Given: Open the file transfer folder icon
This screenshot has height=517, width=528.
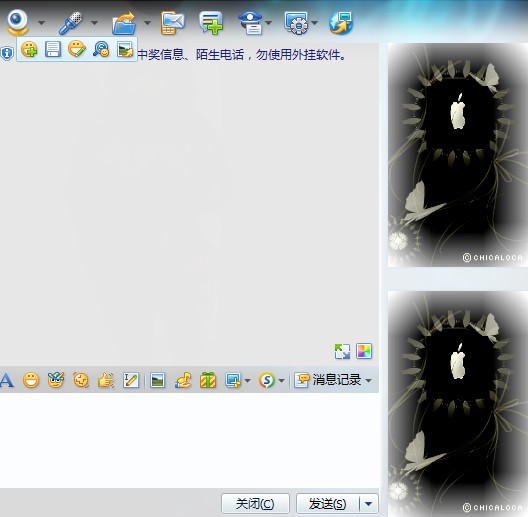Looking at the screenshot, I should (x=124, y=23).
